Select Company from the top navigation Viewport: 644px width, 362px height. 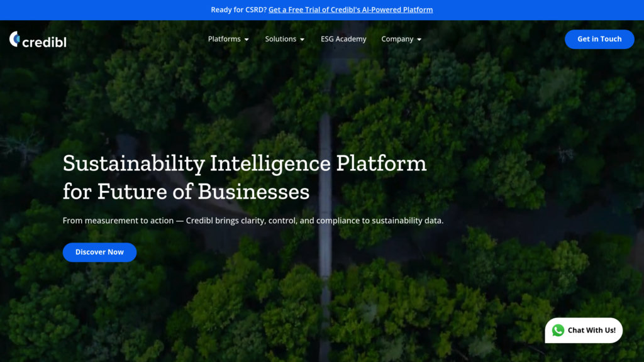pos(397,39)
